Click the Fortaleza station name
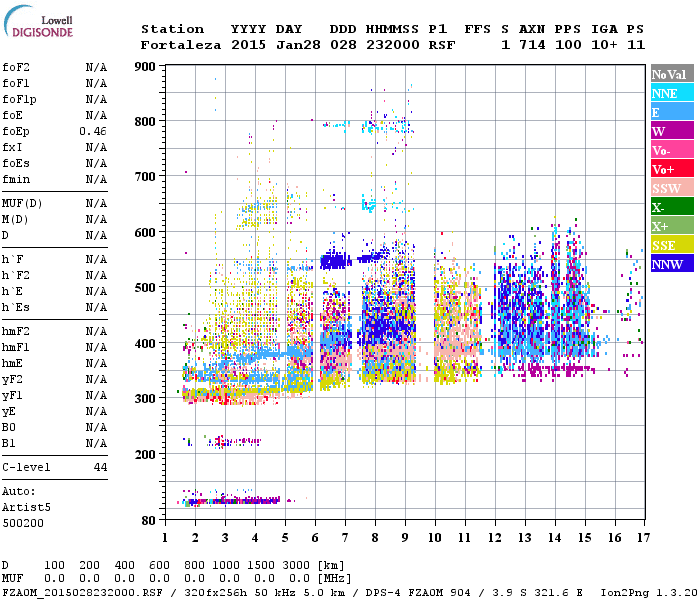This screenshot has width=700, height=600. pos(181,45)
